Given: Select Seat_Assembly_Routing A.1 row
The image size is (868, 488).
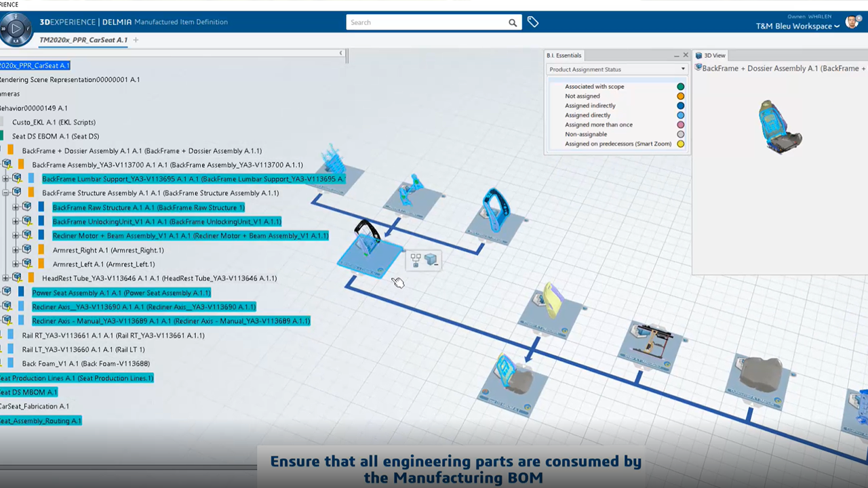Looking at the screenshot, I should [41, 421].
